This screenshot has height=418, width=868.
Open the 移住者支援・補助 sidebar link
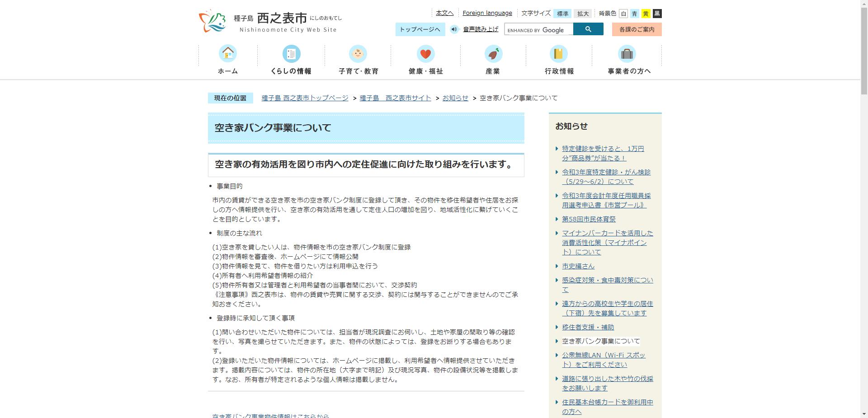[x=588, y=327]
